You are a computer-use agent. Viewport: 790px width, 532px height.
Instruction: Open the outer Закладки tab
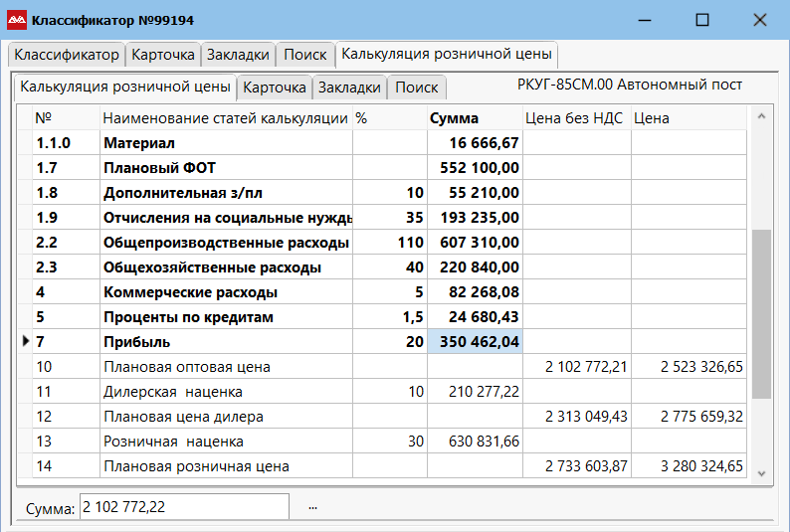[x=238, y=55]
